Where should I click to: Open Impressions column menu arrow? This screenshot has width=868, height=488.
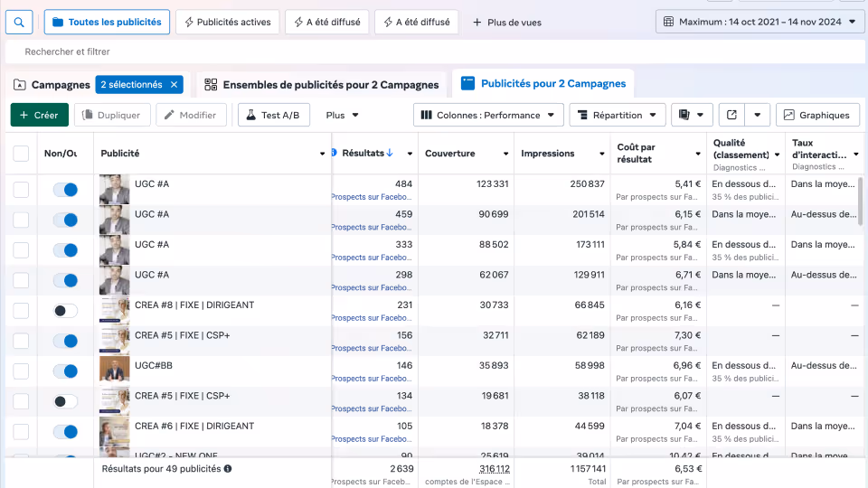(x=602, y=154)
